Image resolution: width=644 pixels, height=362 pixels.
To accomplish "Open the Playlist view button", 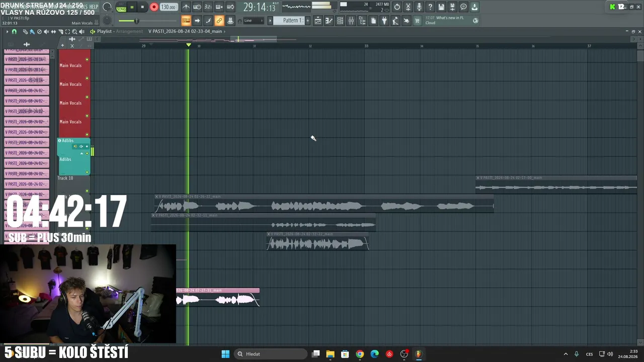I will pyautogui.click(x=318, y=21).
